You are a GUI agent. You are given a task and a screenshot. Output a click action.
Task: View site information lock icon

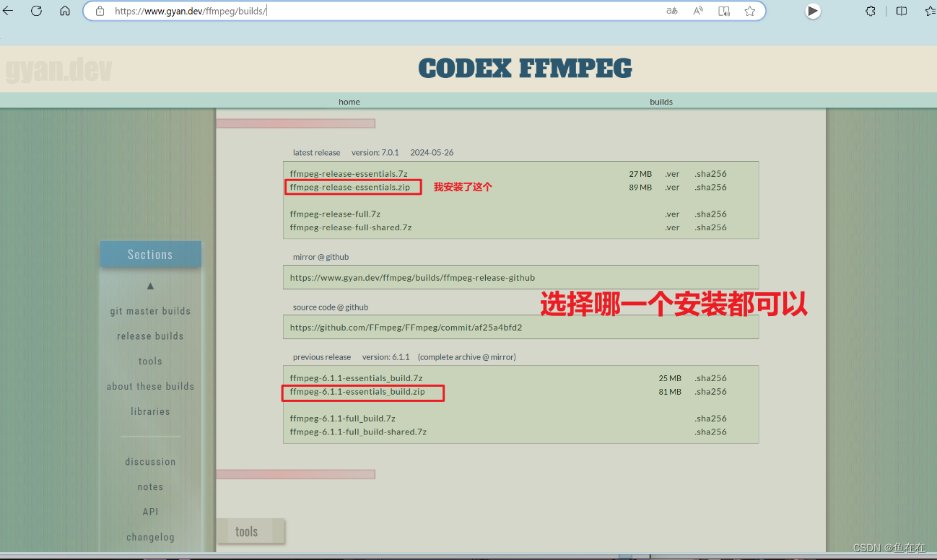tap(100, 11)
